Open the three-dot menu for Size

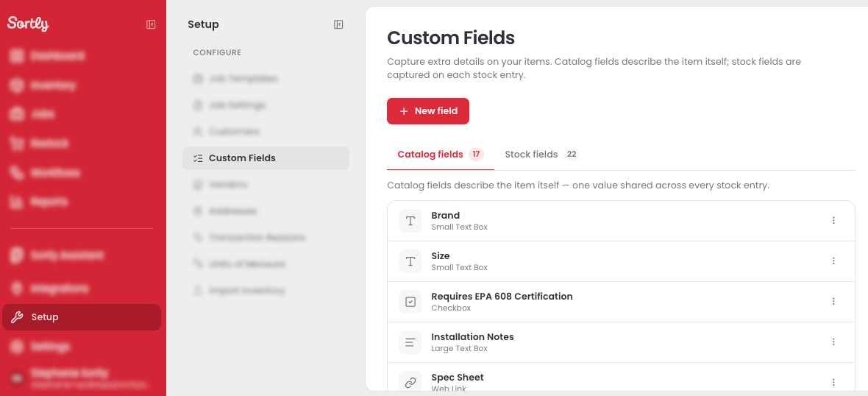click(833, 261)
